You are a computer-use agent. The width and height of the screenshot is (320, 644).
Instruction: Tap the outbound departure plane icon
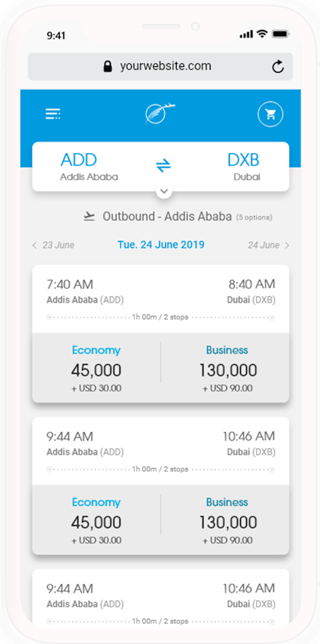(89, 216)
